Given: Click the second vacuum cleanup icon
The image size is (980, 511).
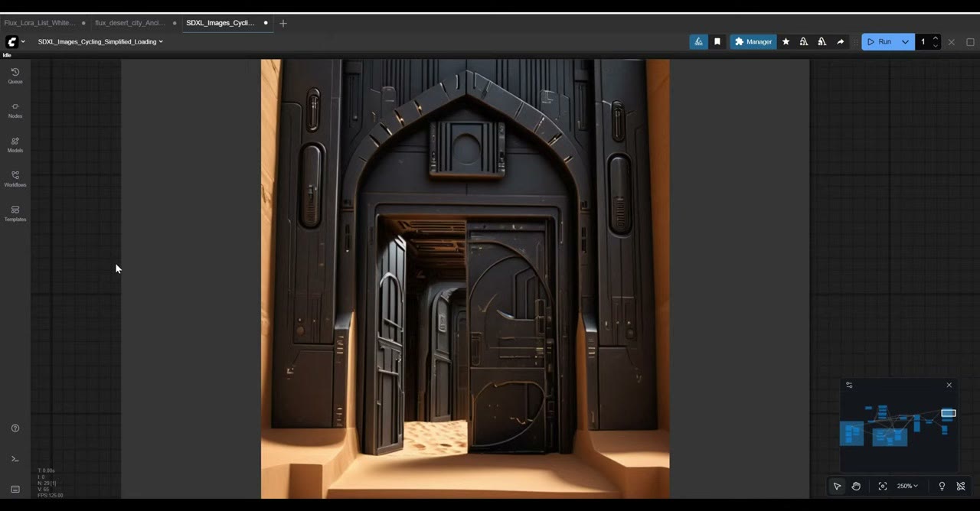Looking at the screenshot, I should 822,42.
